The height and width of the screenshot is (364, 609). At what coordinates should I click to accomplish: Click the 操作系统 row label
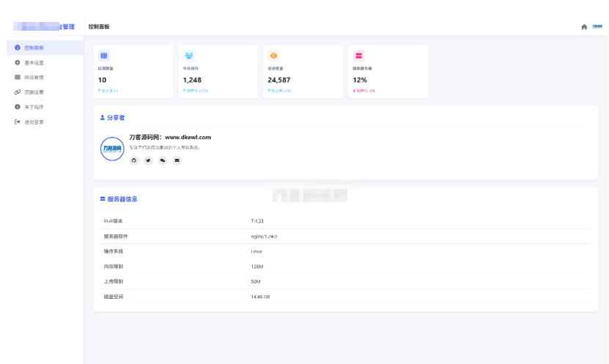[114, 251]
